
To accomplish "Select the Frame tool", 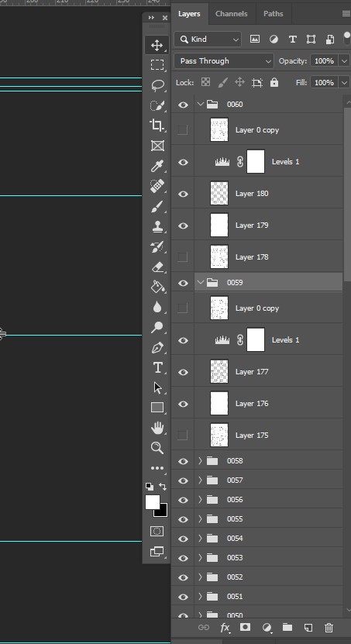I will click(157, 146).
